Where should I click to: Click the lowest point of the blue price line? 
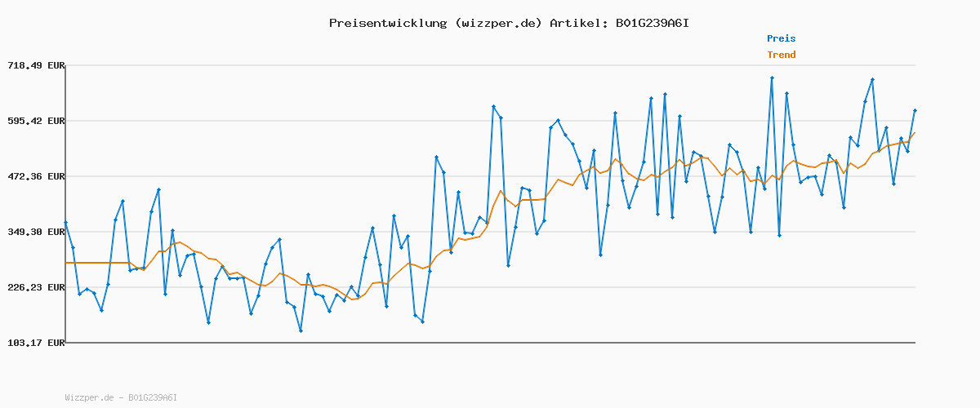click(301, 330)
